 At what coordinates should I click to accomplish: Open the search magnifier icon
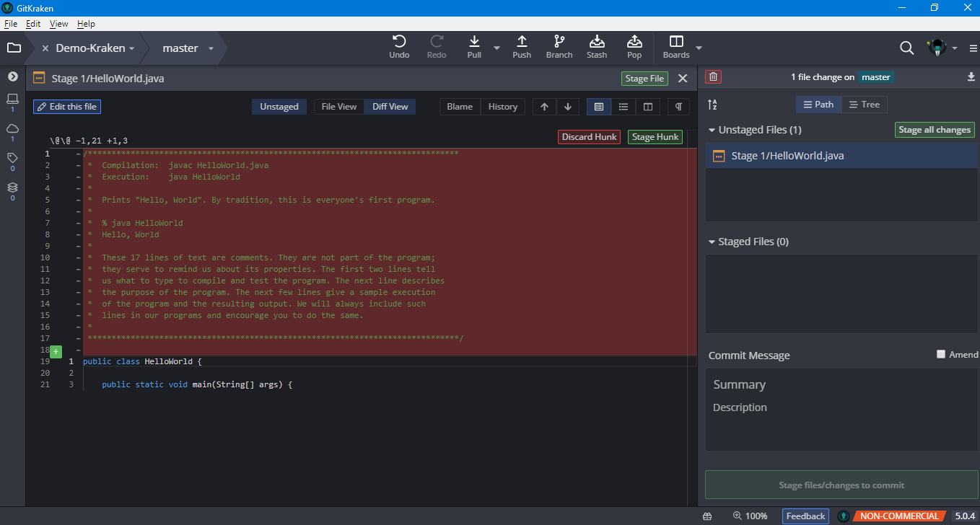coord(907,48)
